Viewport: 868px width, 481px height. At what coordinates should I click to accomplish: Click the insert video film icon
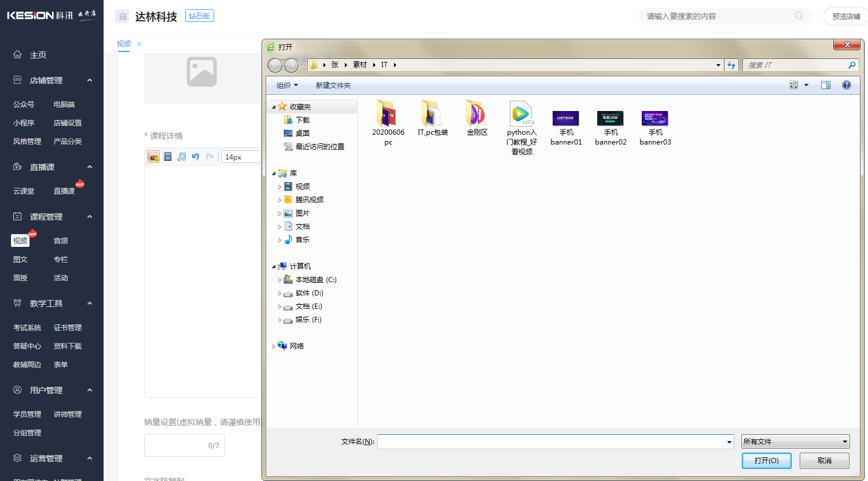point(168,157)
